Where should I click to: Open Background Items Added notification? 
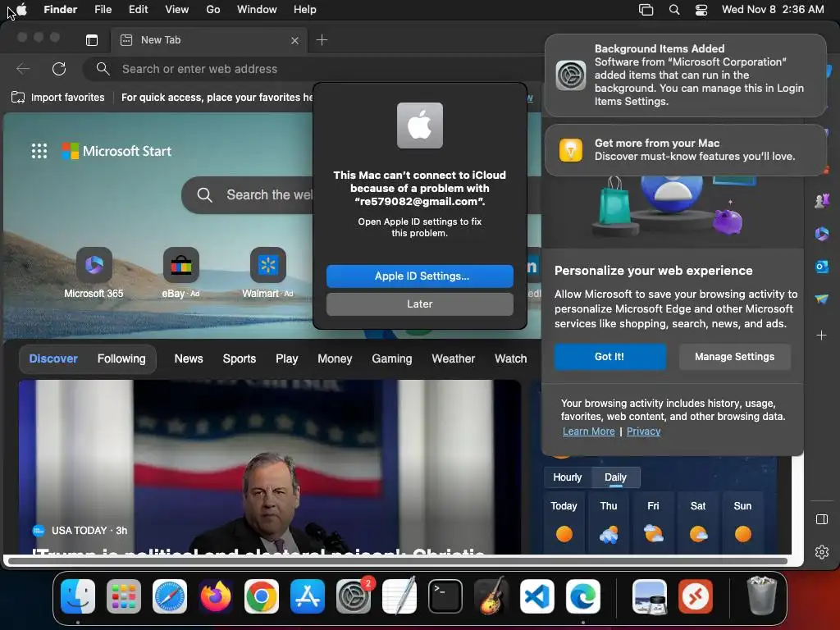tap(685, 75)
